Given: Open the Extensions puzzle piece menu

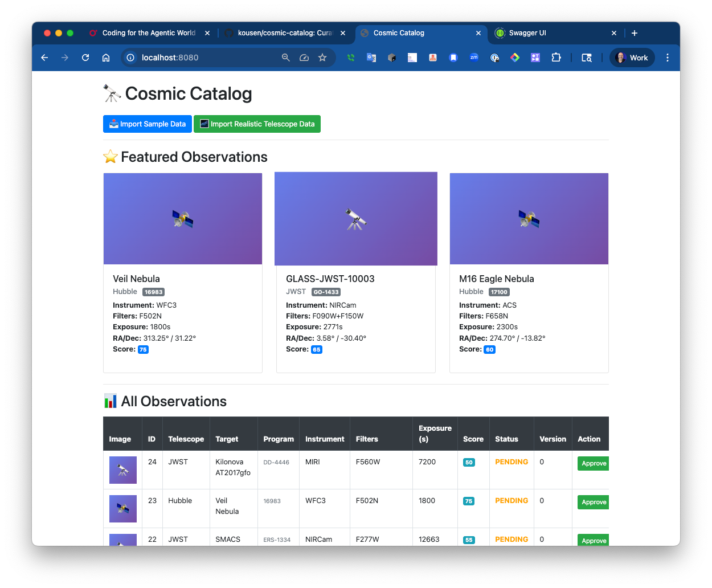Looking at the screenshot, I should [556, 58].
